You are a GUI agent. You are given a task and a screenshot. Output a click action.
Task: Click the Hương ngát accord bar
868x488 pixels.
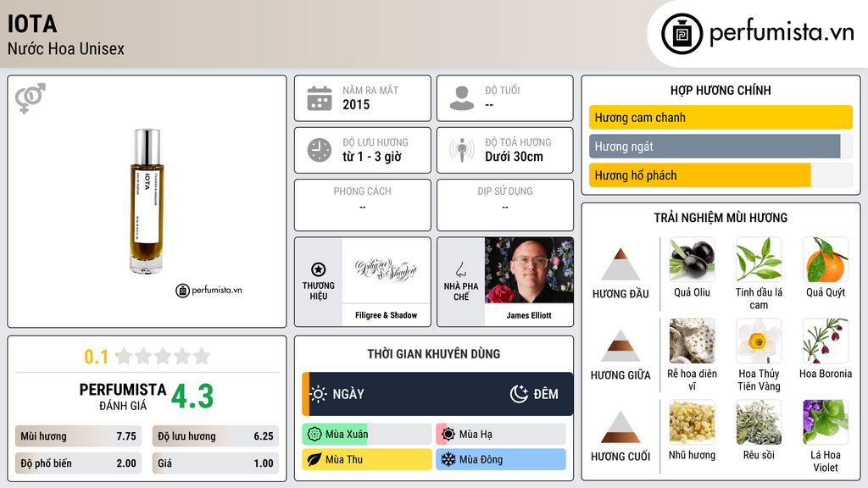[721, 147]
